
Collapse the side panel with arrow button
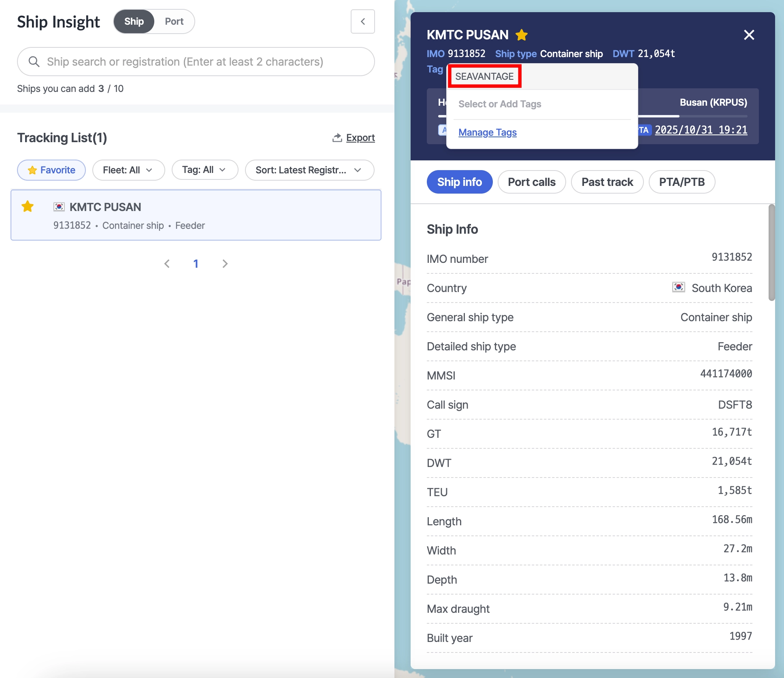362,21
